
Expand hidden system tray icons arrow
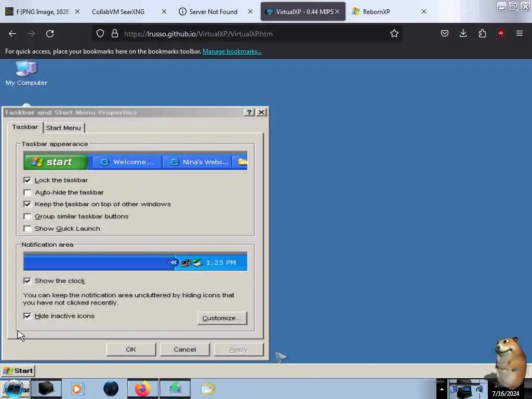coord(442,389)
